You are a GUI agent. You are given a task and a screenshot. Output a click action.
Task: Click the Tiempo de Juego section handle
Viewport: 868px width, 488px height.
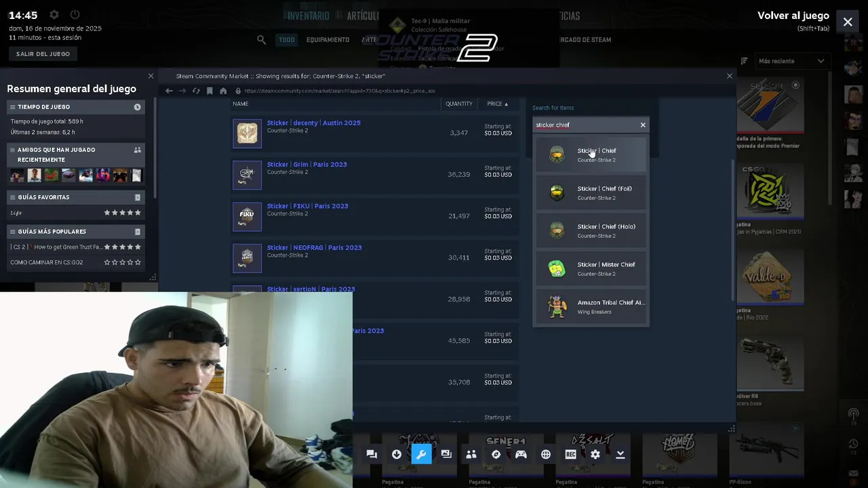tap(12, 107)
